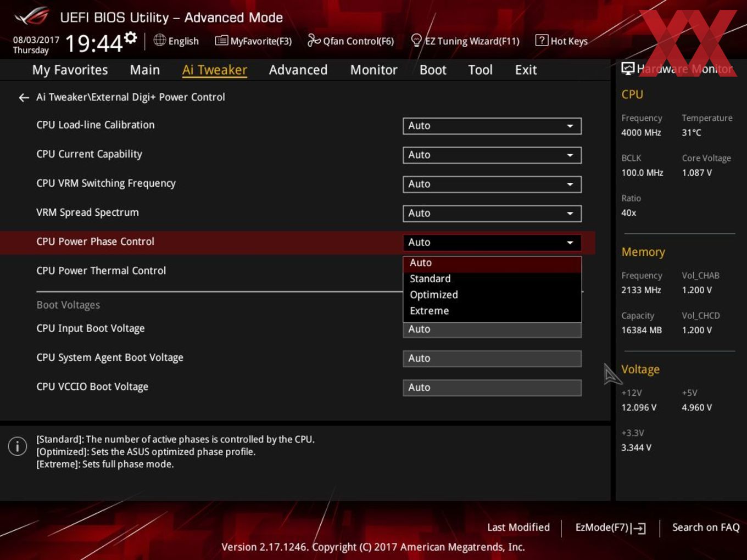This screenshot has height=560, width=747.
Task: Select CPU Load-line Calibration label
Action: (96, 125)
